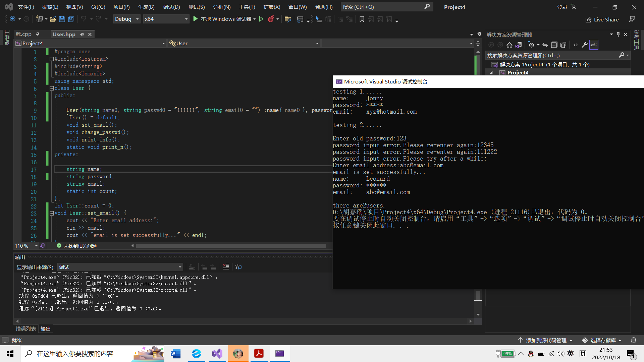Open Properties via the wrench icon
The image size is (644, 362).
click(584, 45)
